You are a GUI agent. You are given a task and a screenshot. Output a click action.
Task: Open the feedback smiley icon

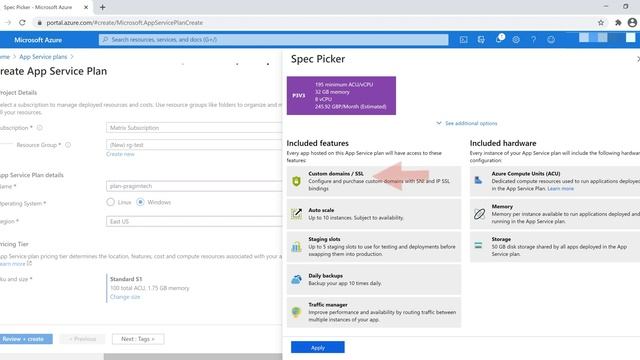click(551, 40)
